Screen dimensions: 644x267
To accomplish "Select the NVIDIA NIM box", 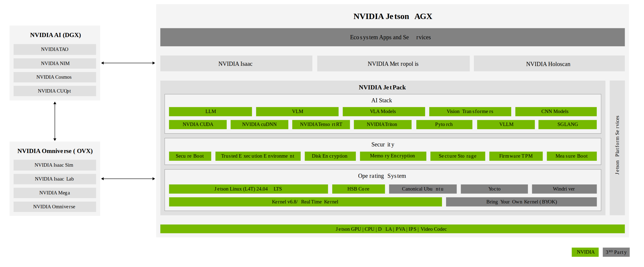I will click(55, 63).
